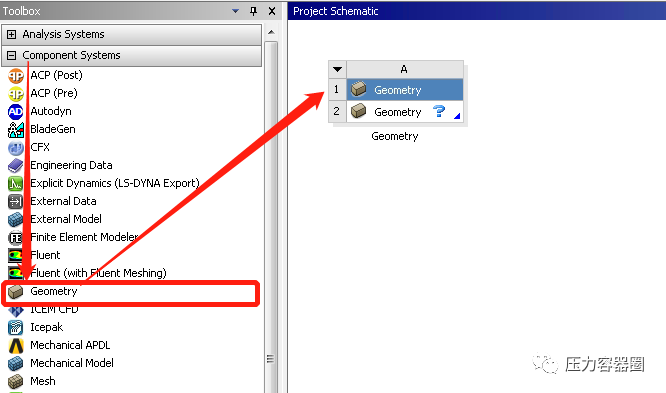Screen dimensions: 666x393
Task: Click the Engineering Data book icon
Action: (16, 166)
